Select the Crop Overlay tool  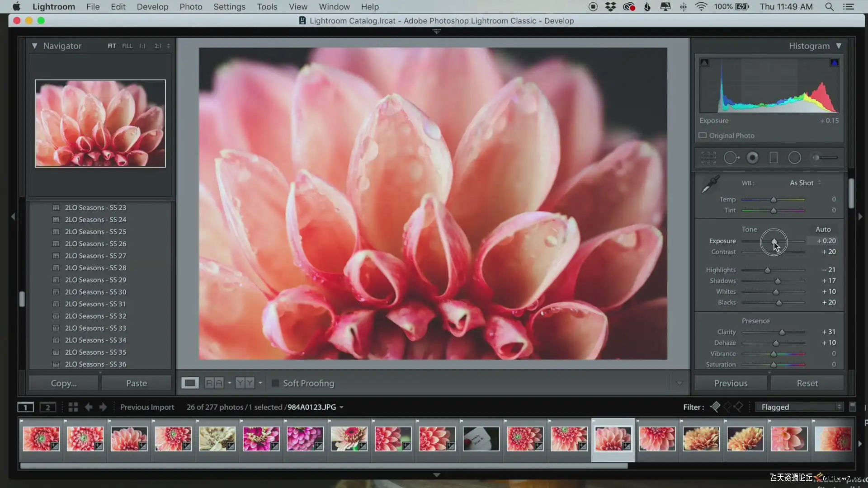708,158
